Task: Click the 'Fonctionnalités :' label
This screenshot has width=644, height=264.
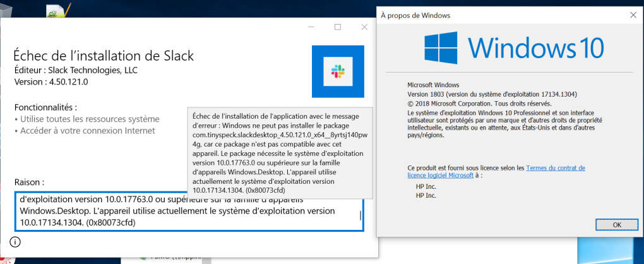Action: 46,107
